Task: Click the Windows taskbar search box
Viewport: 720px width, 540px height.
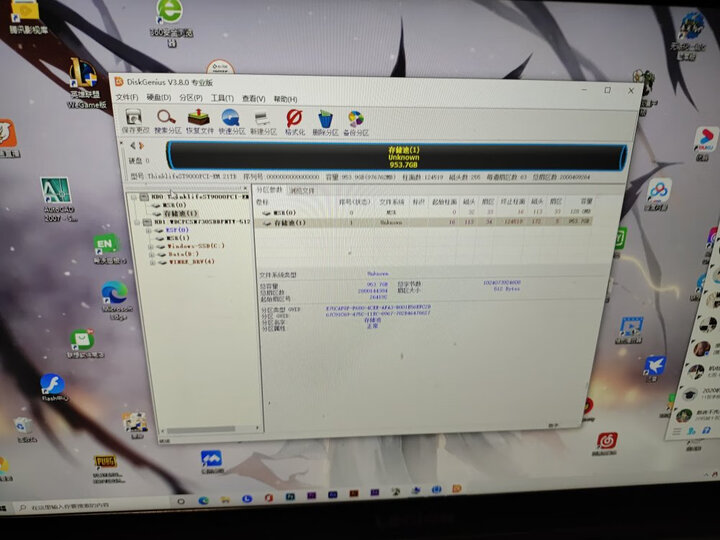Action: (91, 506)
